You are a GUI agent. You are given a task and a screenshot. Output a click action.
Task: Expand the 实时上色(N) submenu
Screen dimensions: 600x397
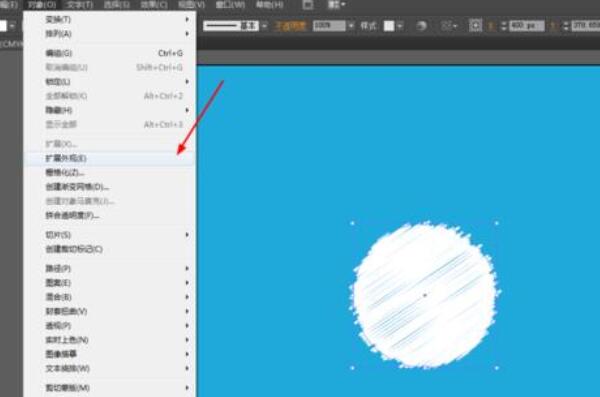110,340
